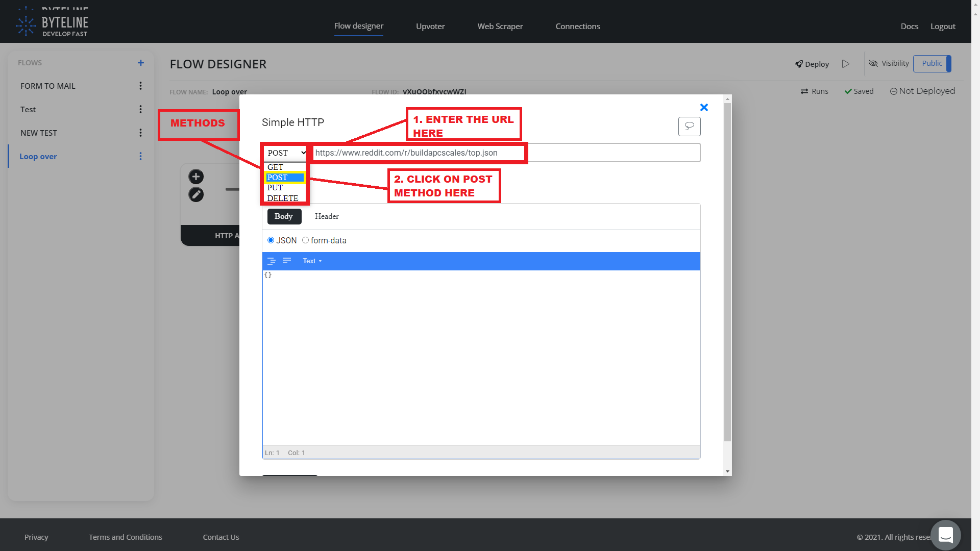The height and width of the screenshot is (551, 980).
Task: Open the Contact Us footer link
Action: pyautogui.click(x=221, y=537)
